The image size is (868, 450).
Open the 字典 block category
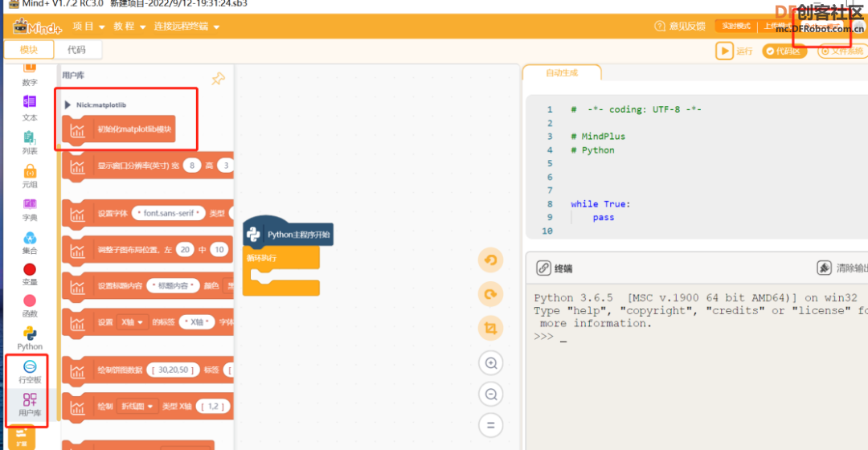click(30, 209)
